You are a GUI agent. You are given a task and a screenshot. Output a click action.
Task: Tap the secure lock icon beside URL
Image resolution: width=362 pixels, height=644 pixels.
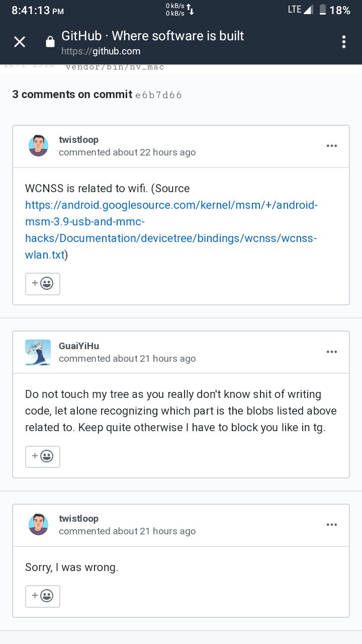point(50,42)
